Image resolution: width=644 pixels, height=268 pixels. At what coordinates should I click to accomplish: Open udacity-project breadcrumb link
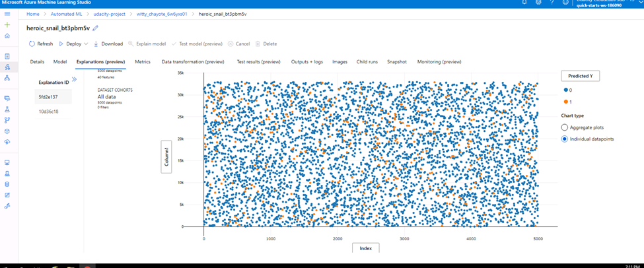[110, 14]
